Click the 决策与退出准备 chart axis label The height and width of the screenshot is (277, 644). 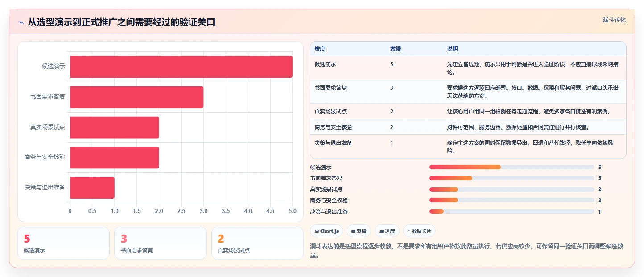(x=45, y=187)
